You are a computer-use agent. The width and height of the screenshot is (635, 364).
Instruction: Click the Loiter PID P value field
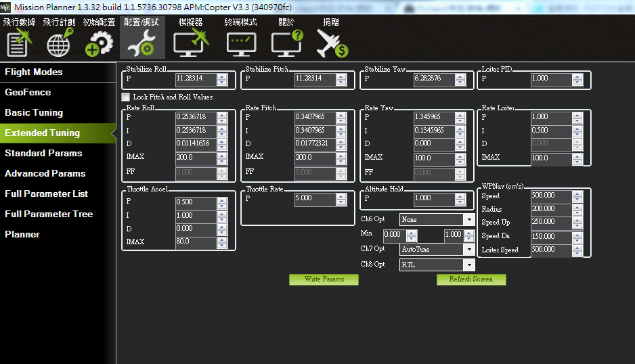pyautogui.click(x=552, y=79)
